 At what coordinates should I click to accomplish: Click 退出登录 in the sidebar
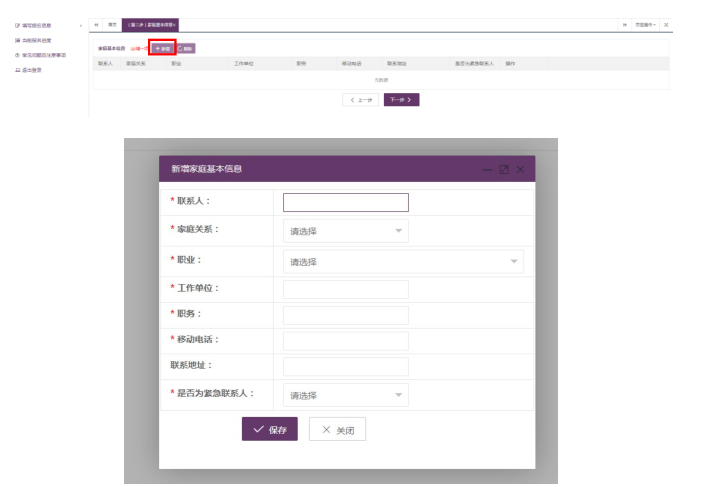pyautogui.click(x=30, y=70)
